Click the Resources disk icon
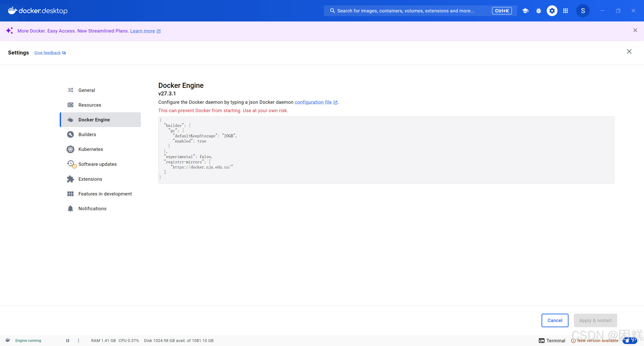The width and height of the screenshot is (644, 346). tap(70, 105)
